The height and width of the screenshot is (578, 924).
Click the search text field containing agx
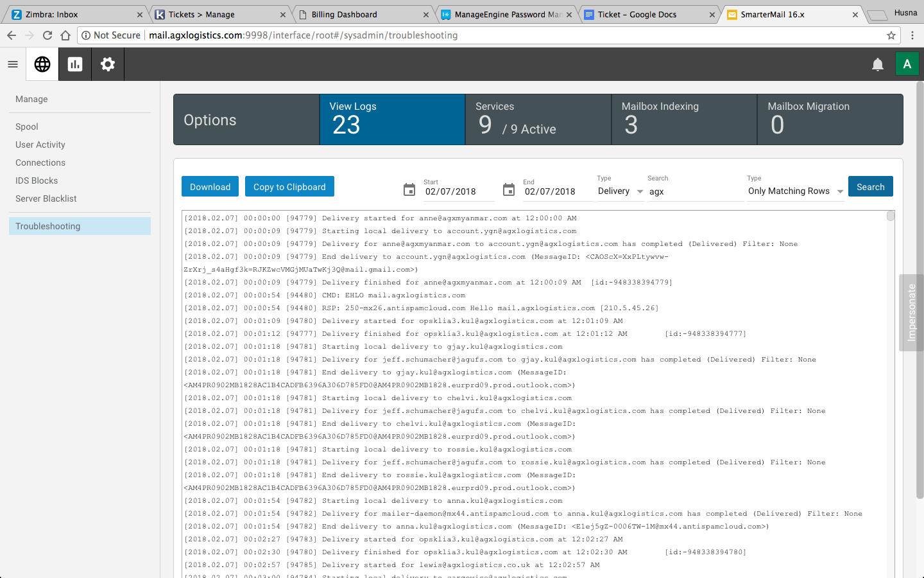pyautogui.click(x=693, y=191)
